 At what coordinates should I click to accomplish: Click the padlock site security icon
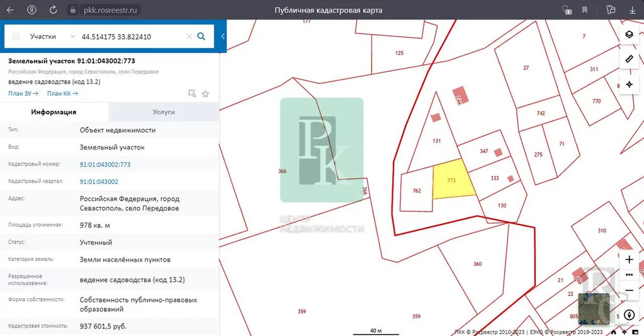click(73, 10)
